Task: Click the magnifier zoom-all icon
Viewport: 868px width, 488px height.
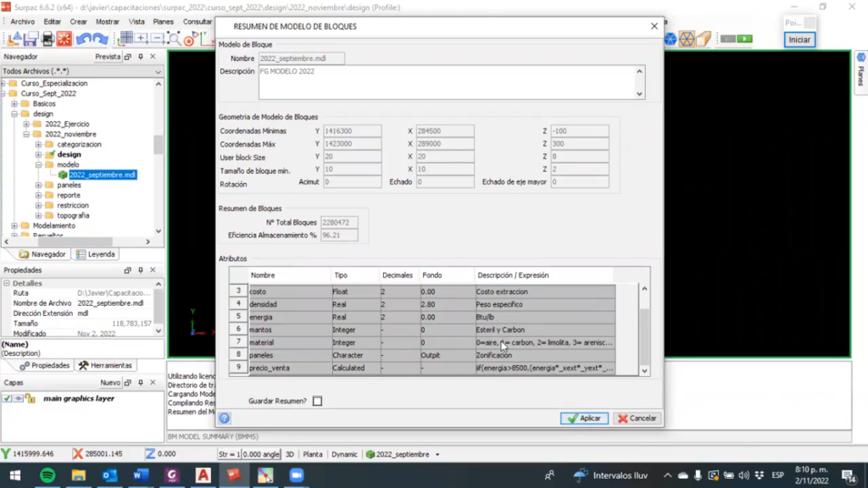Action: (174, 38)
